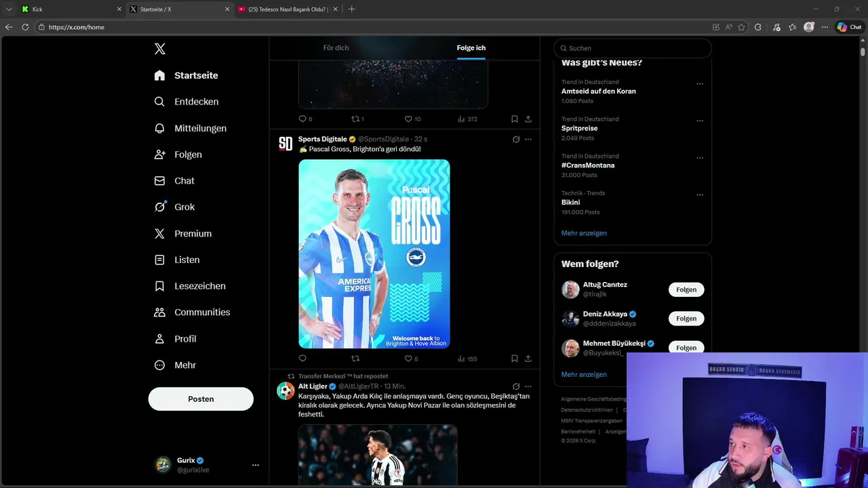Screen dimensions: 868x488
Task: Bookmark the Pascal Gross post
Action: pyautogui.click(x=515, y=359)
